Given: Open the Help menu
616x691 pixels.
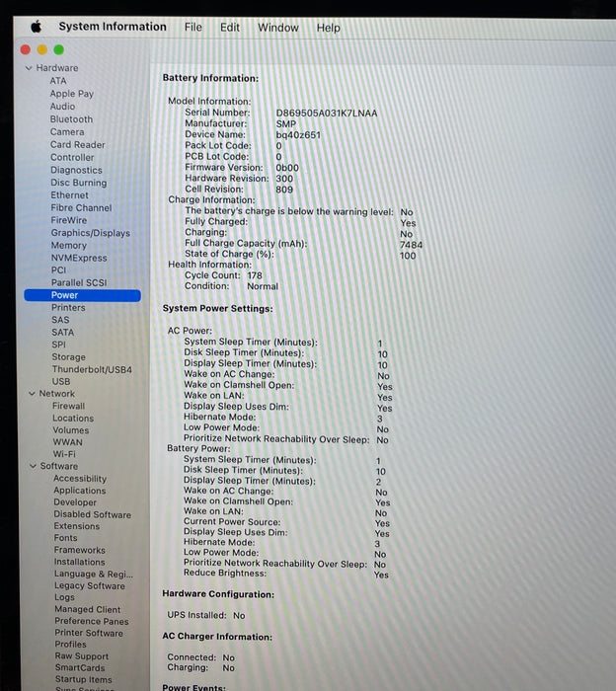Looking at the screenshot, I should coord(329,28).
